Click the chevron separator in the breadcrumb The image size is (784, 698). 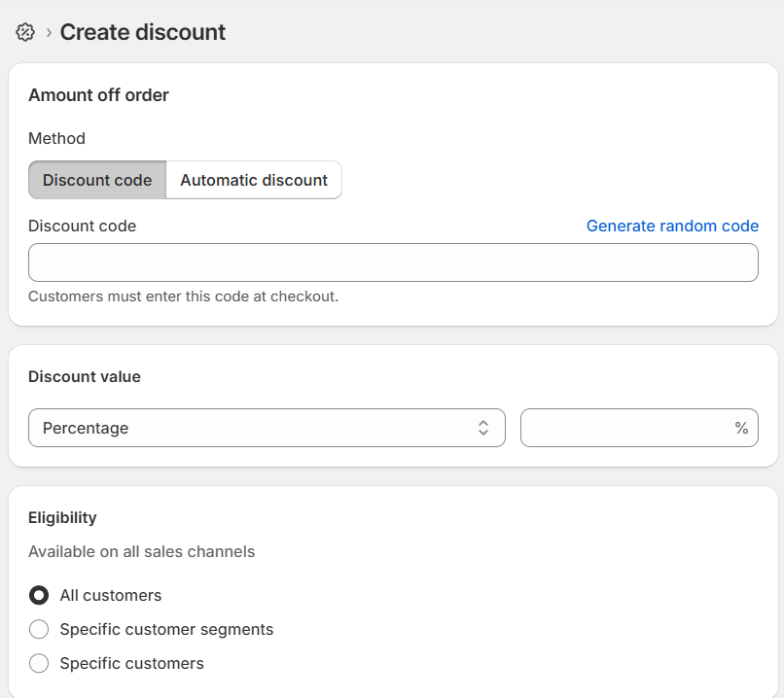[45, 32]
